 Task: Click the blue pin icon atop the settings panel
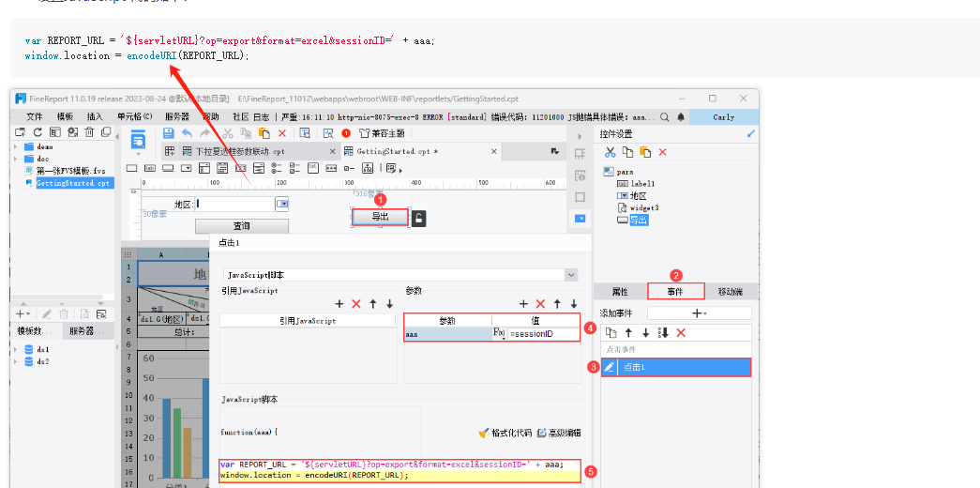pos(750,134)
